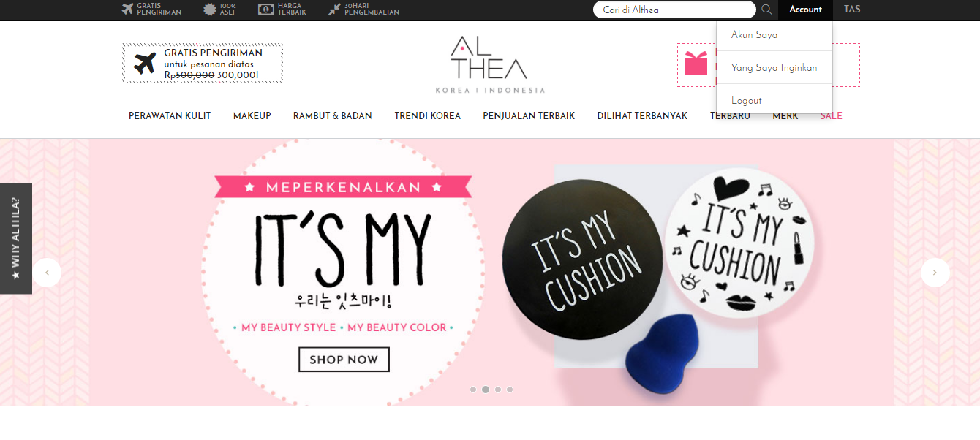Open the Account dropdown in top bar
This screenshot has width=980, height=440.
805,10
